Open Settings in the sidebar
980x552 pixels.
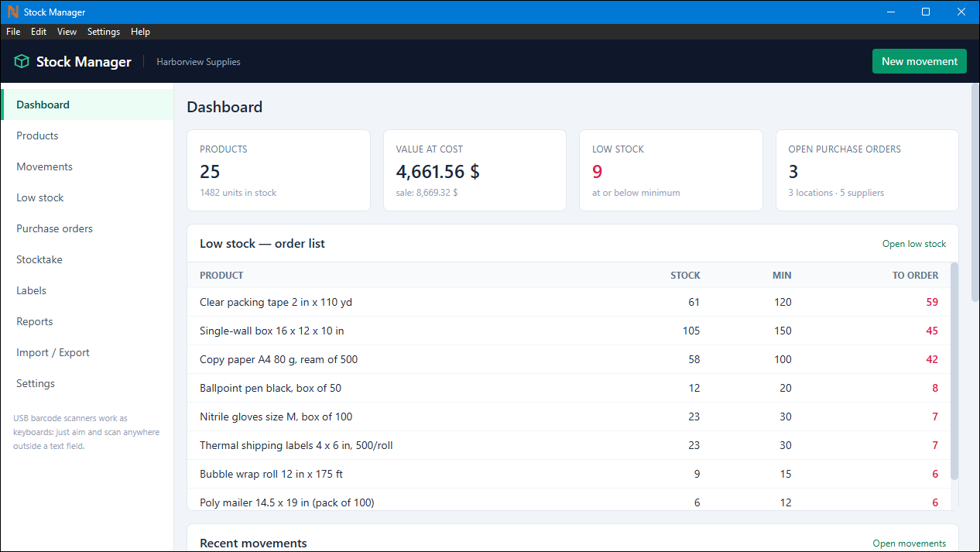point(87,383)
